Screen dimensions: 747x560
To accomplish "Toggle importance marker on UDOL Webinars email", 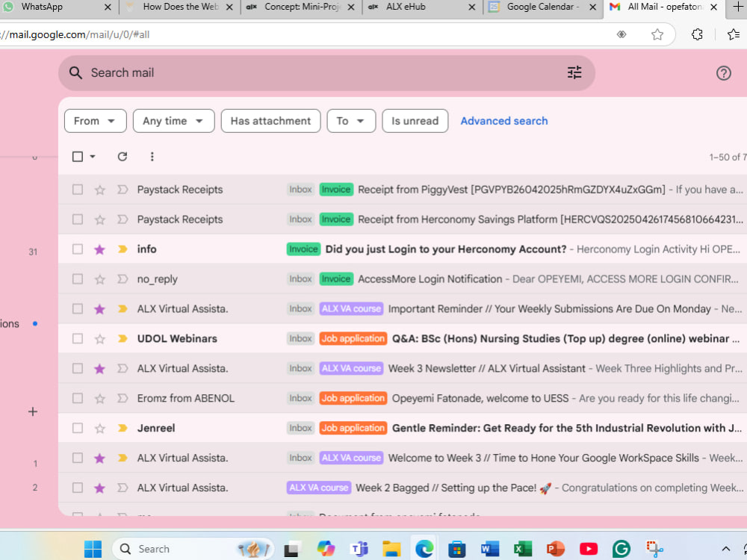I will (x=123, y=338).
